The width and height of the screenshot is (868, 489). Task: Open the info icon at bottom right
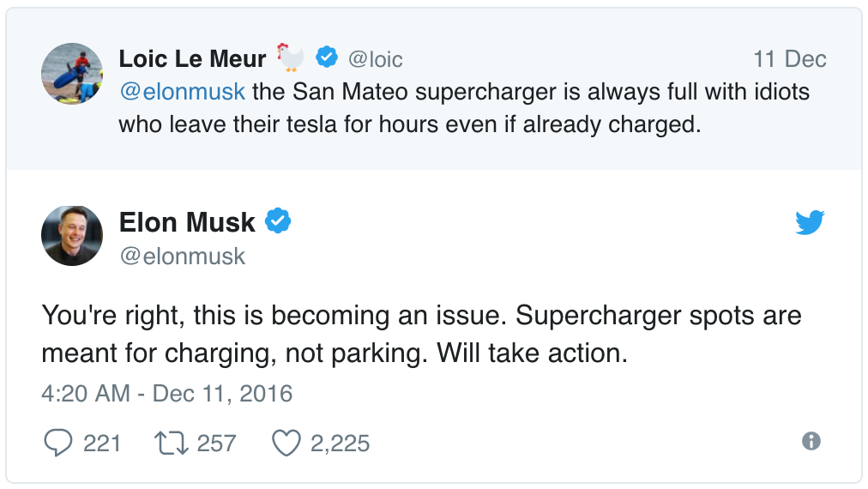tap(811, 441)
